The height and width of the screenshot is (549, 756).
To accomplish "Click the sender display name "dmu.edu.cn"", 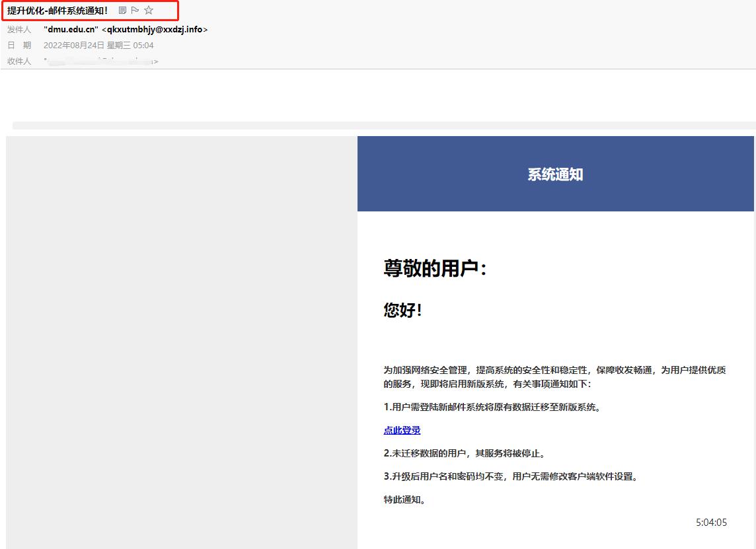I will (x=71, y=30).
